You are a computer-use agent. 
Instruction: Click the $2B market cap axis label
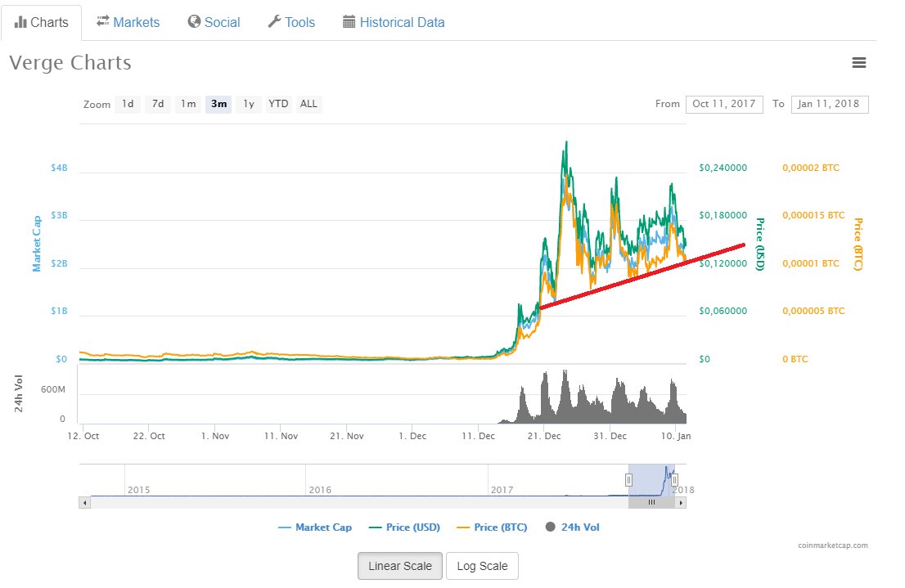click(59, 263)
